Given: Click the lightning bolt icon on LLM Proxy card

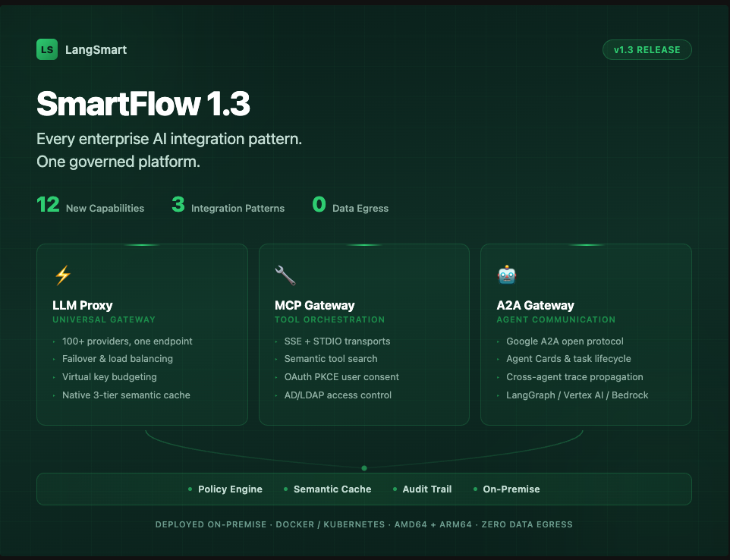Looking at the screenshot, I should tap(64, 275).
